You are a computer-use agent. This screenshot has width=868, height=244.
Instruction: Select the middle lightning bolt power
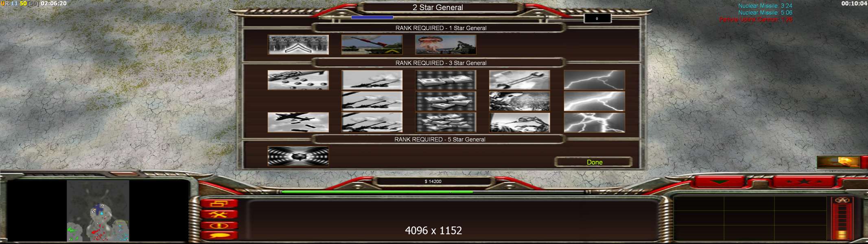[x=594, y=101]
